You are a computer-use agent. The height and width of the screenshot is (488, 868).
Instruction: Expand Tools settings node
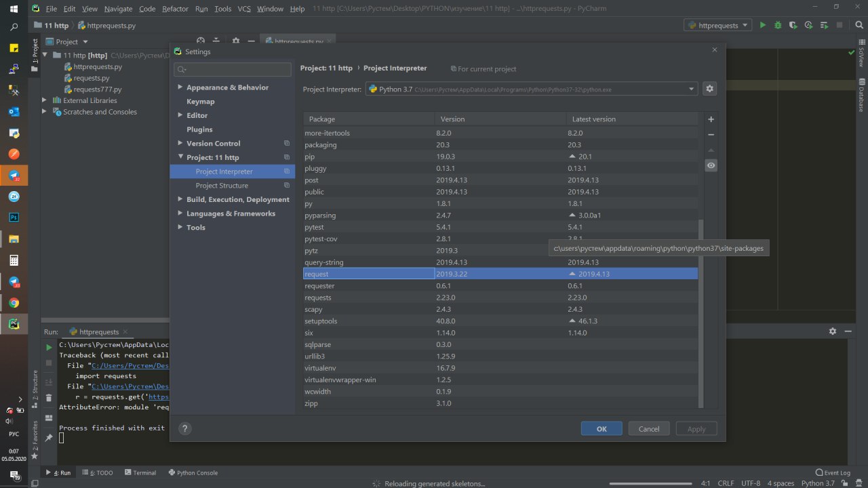tap(180, 227)
